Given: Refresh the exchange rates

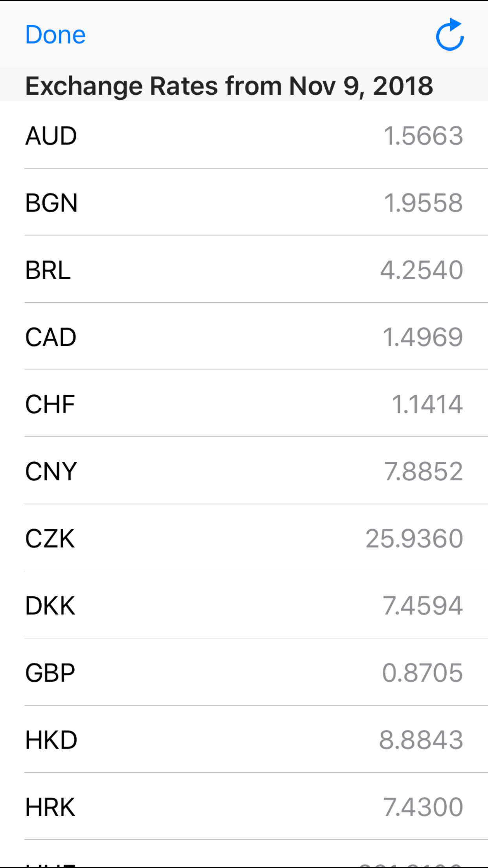Looking at the screenshot, I should pos(449,35).
